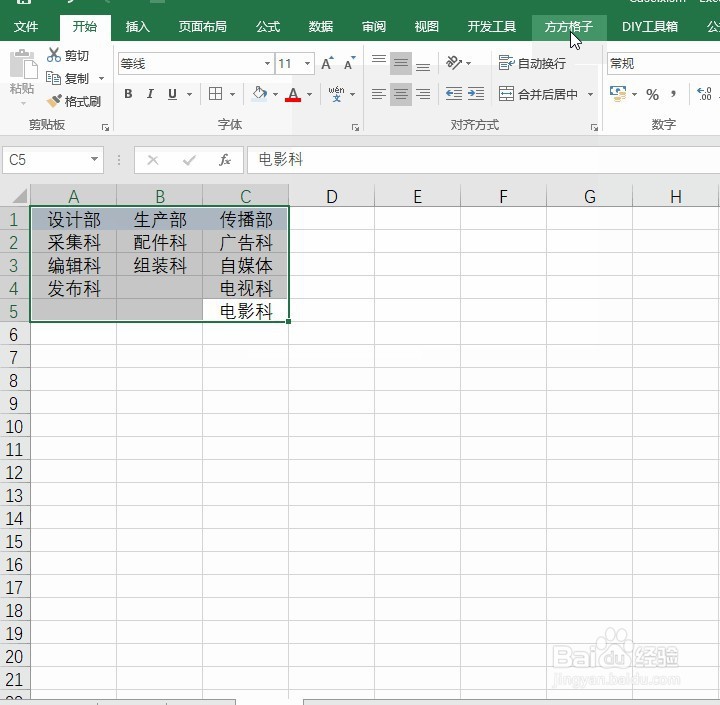The width and height of the screenshot is (720, 705).
Task: Apply cell borders icon
Action: [215, 94]
